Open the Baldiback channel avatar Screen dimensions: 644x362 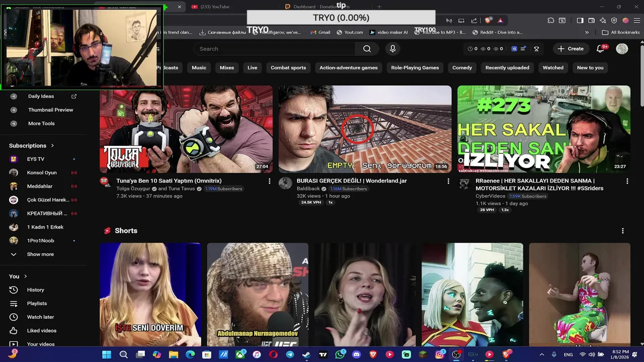pyautogui.click(x=285, y=183)
